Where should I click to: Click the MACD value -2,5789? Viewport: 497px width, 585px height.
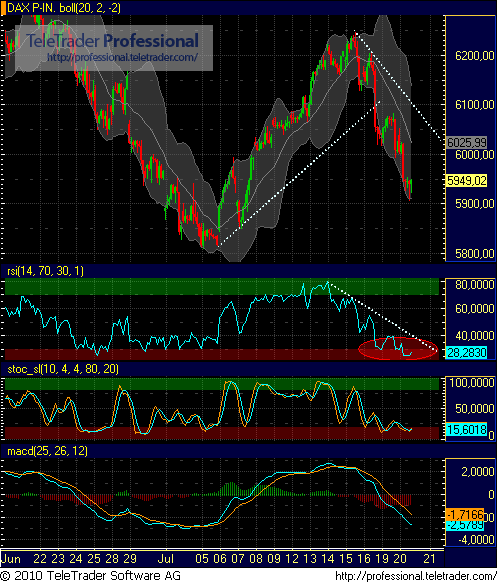point(465,525)
